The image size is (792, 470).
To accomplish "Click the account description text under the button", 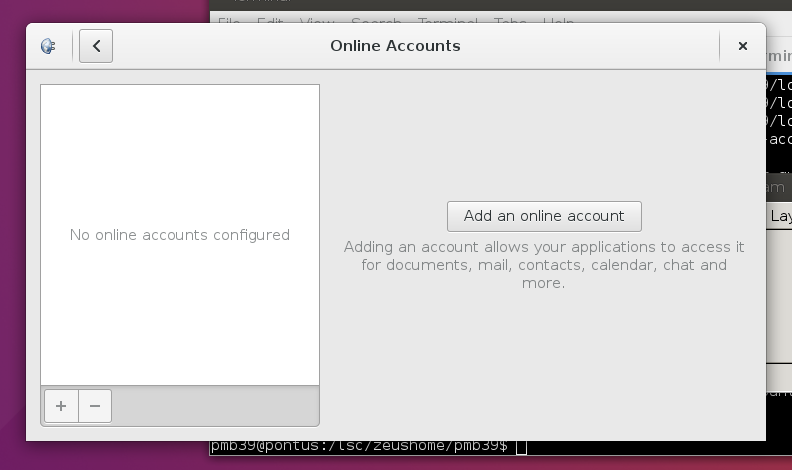I will 544,265.
